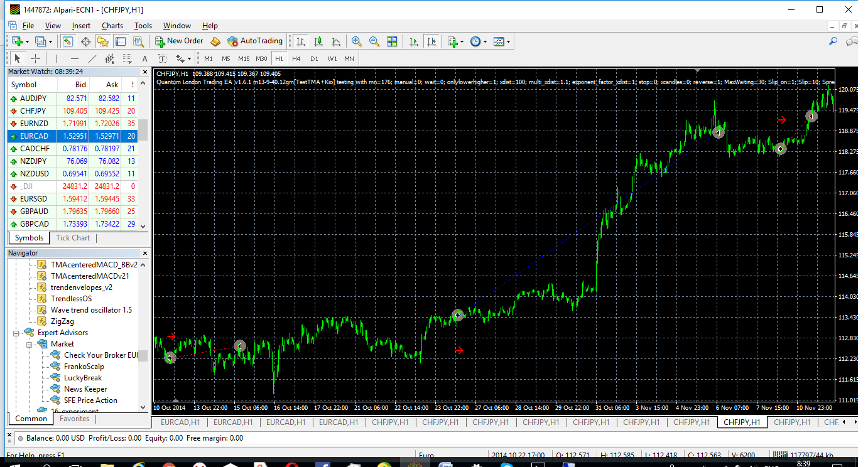The height and width of the screenshot is (467, 868).
Task: Switch chart to Candlesticks mode
Action: [318, 41]
